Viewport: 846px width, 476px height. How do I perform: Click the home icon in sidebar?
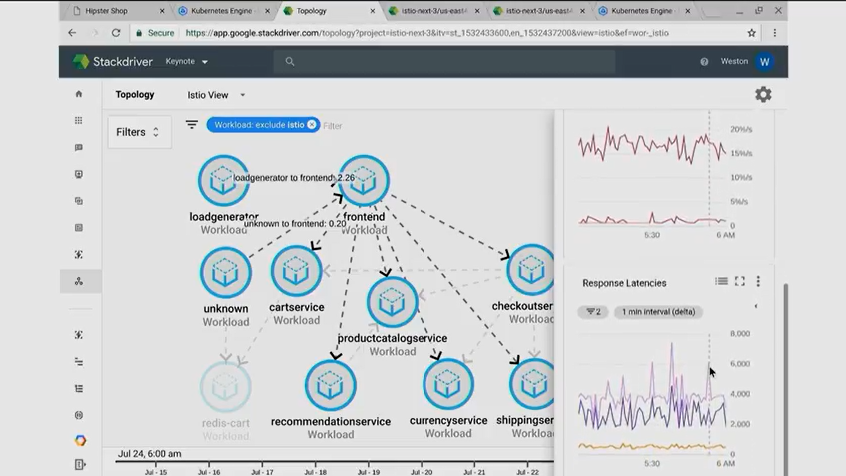[79, 94]
